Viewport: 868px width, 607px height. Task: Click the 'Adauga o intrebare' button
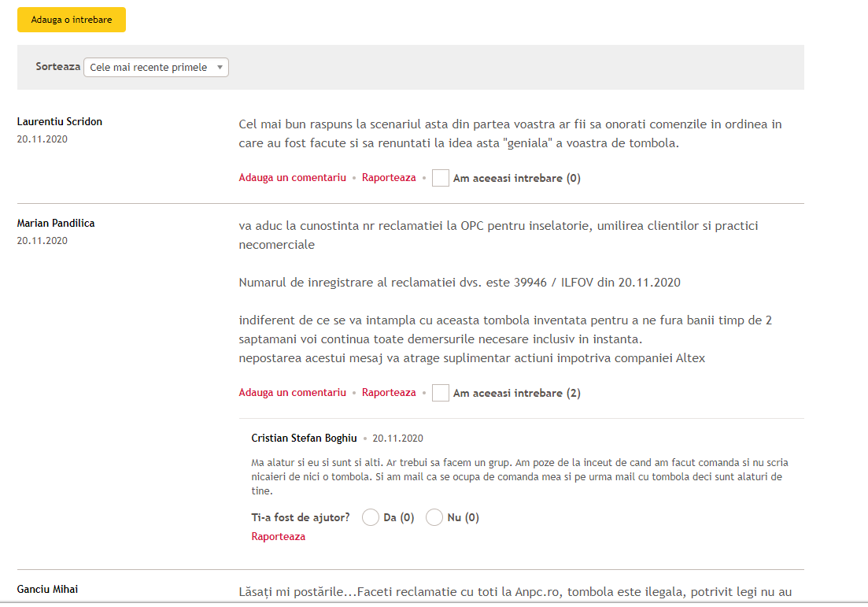[x=72, y=20]
